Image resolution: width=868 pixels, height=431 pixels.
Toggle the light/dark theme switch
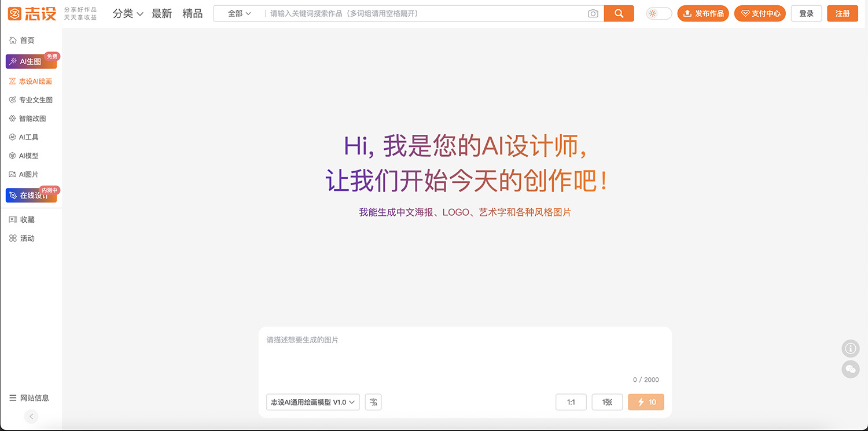coord(659,13)
